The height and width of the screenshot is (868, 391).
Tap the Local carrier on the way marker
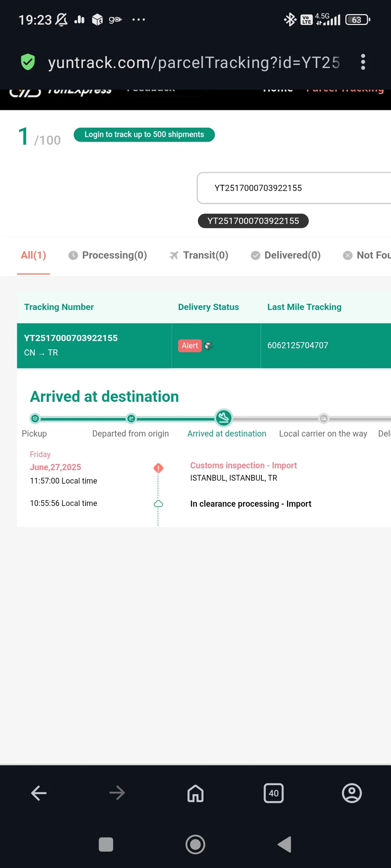324,418
